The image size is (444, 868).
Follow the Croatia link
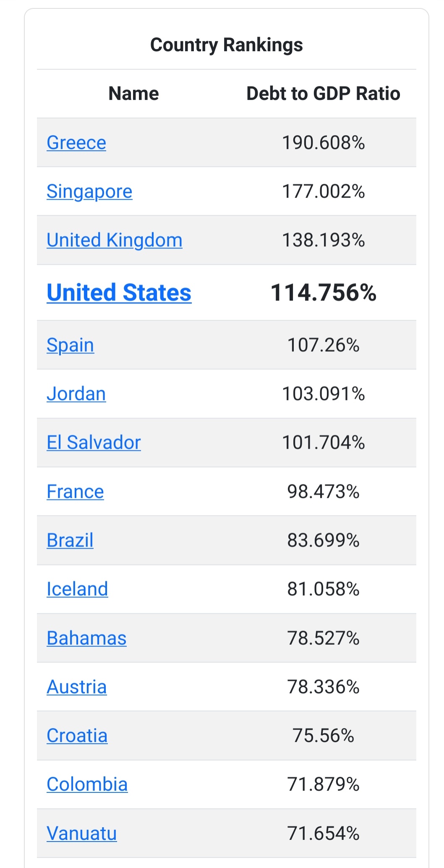click(77, 735)
